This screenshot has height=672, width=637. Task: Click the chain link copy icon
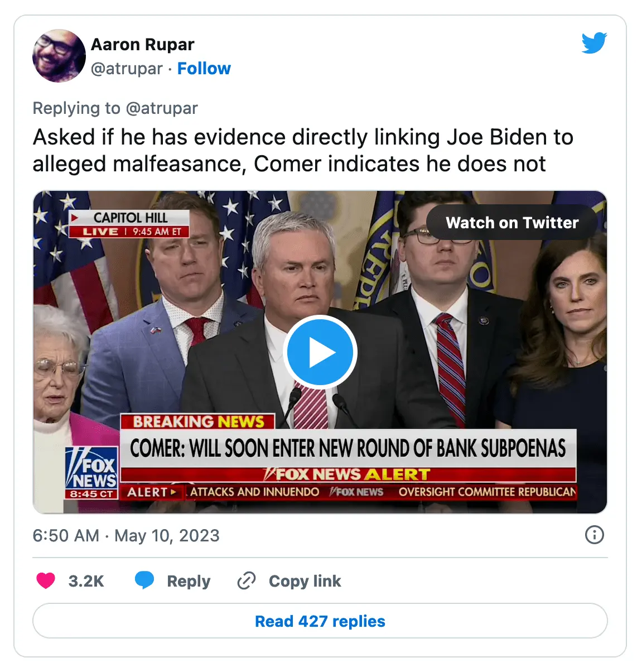point(247,580)
